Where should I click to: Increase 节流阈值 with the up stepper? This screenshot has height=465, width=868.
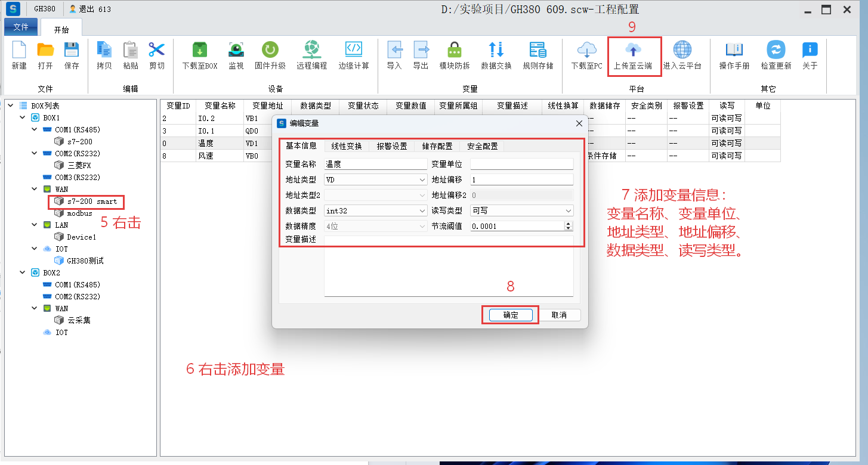click(569, 224)
